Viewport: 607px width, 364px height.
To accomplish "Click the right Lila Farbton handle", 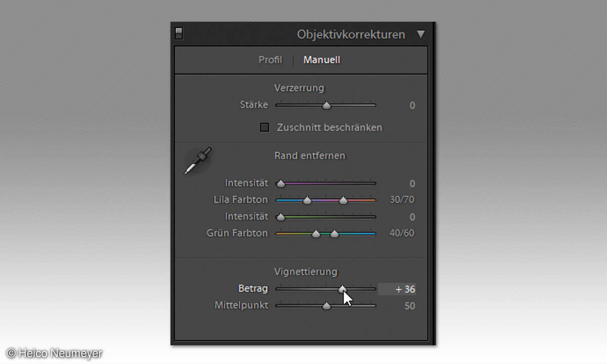I will tap(343, 200).
